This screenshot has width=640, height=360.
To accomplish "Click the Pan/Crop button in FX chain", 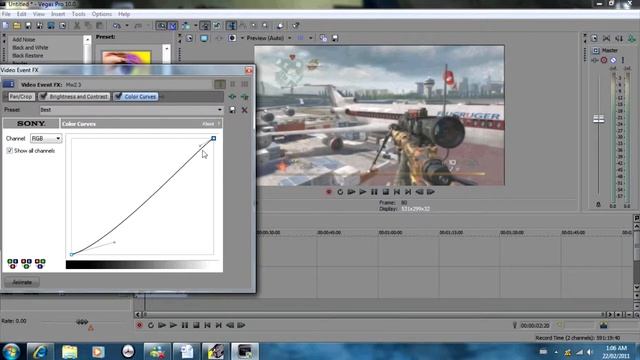I will [x=21, y=97].
